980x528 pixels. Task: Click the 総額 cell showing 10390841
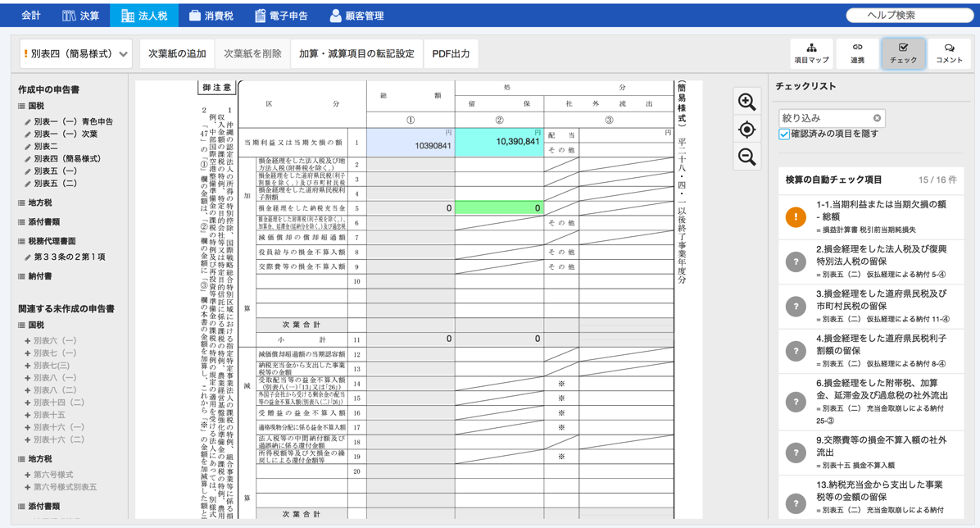click(410, 143)
